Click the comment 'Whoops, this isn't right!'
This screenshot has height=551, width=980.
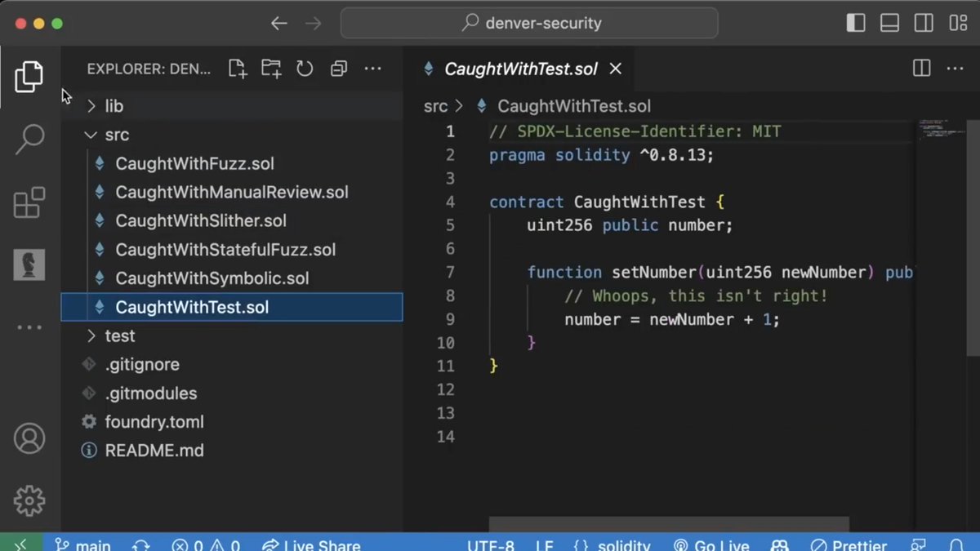[696, 295]
